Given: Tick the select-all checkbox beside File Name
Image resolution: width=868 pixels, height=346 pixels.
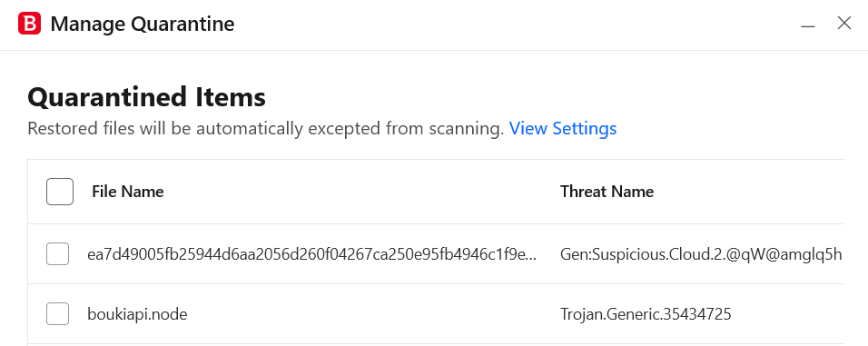Looking at the screenshot, I should click(x=60, y=192).
